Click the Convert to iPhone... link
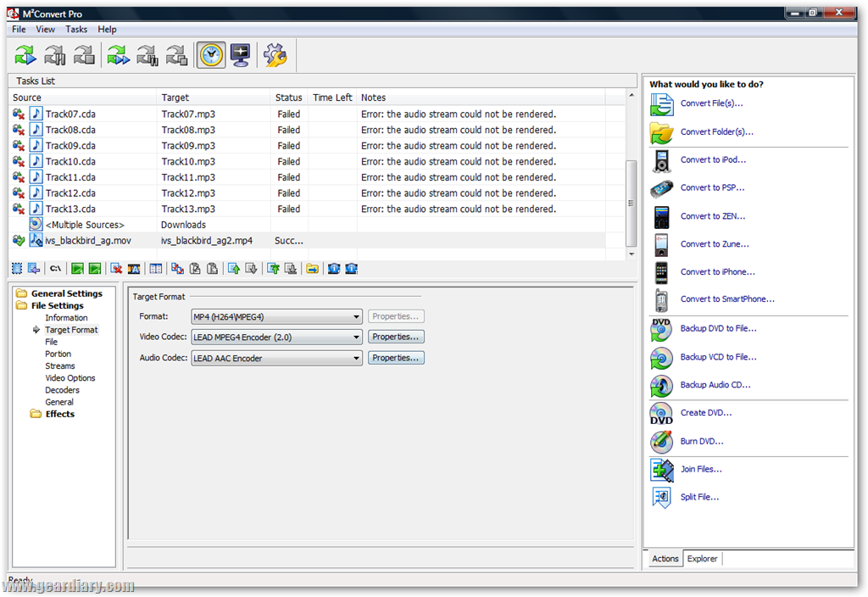The width and height of the screenshot is (868, 597). pos(717,272)
